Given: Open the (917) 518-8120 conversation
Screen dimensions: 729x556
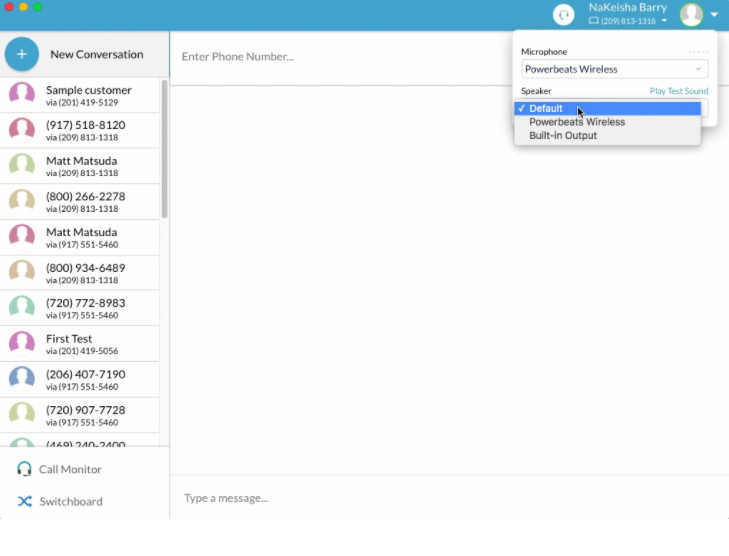Looking at the screenshot, I should coord(80,131).
